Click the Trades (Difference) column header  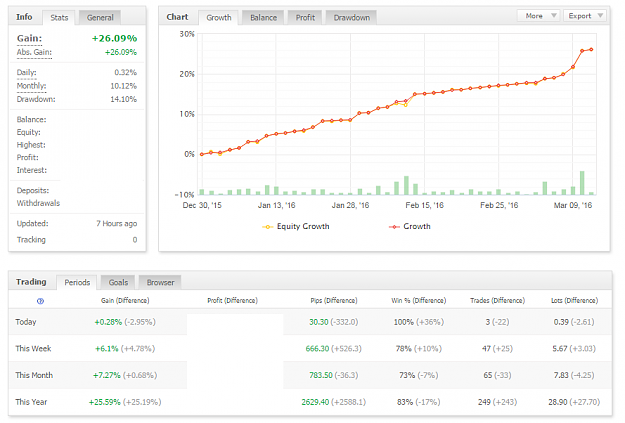tap(497, 301)
